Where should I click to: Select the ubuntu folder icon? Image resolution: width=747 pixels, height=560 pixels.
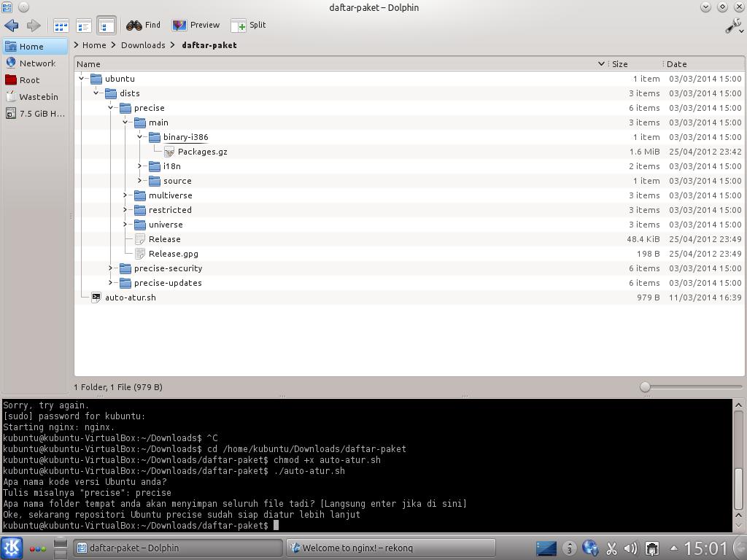[96, 79]
